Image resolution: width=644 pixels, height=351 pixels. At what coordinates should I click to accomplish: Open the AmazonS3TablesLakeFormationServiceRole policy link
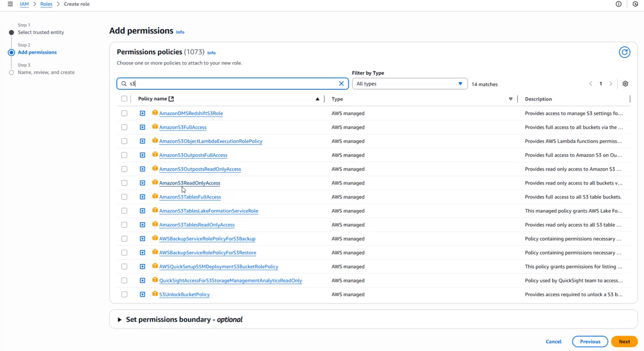pyautogui.click(x=209, y=211)
